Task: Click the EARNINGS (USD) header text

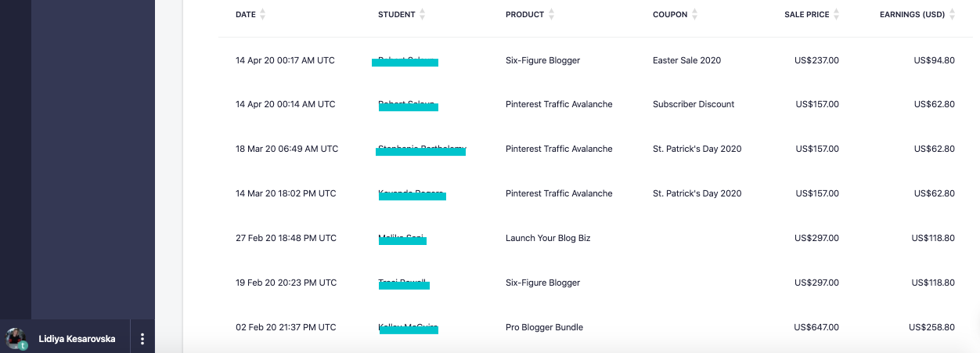Action: 913,15
